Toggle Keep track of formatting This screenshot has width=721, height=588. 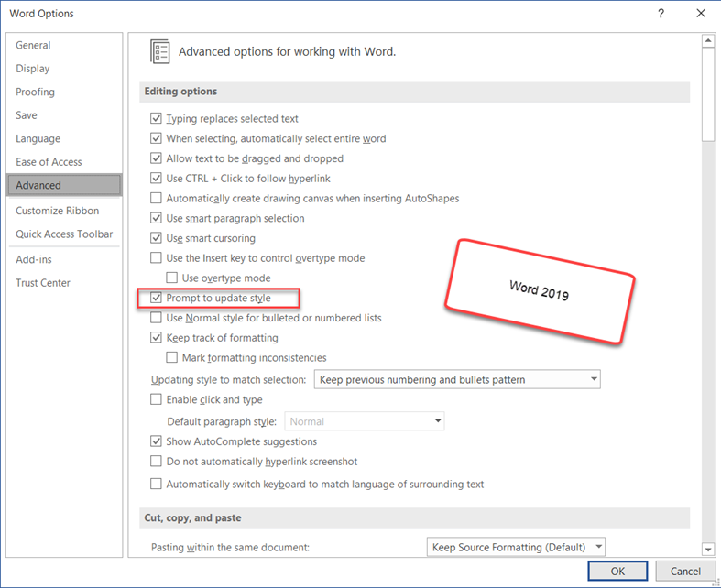pyautogui.click(x=157, y=338)
